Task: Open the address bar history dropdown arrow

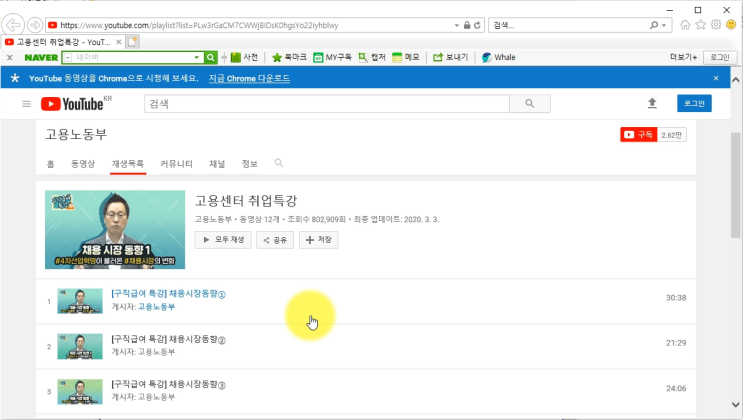Action: 456,25
